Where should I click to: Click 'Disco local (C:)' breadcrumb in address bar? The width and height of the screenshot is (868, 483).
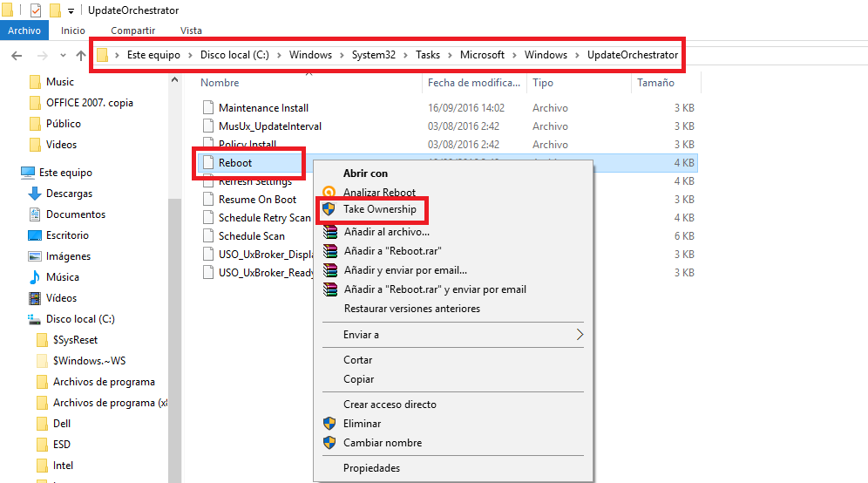tap(234, 55)
